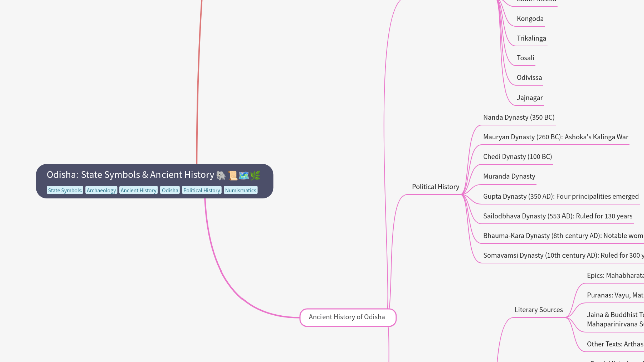Image resolution: width=644 pixels, height=362 pixels.
Task: Click the Puranas: Vayu node
Action: coord(615,295)
